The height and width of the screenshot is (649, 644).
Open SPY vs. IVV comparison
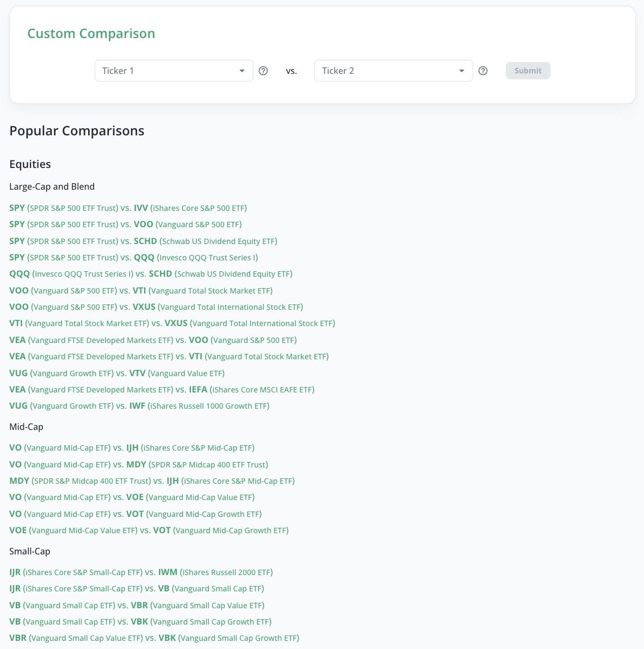tap(128, 208)
